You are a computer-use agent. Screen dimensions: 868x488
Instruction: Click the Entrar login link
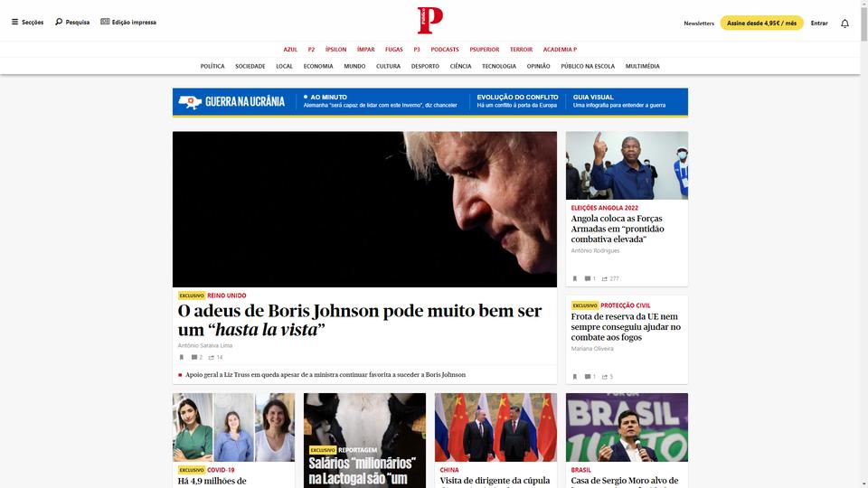click(819, 23)
